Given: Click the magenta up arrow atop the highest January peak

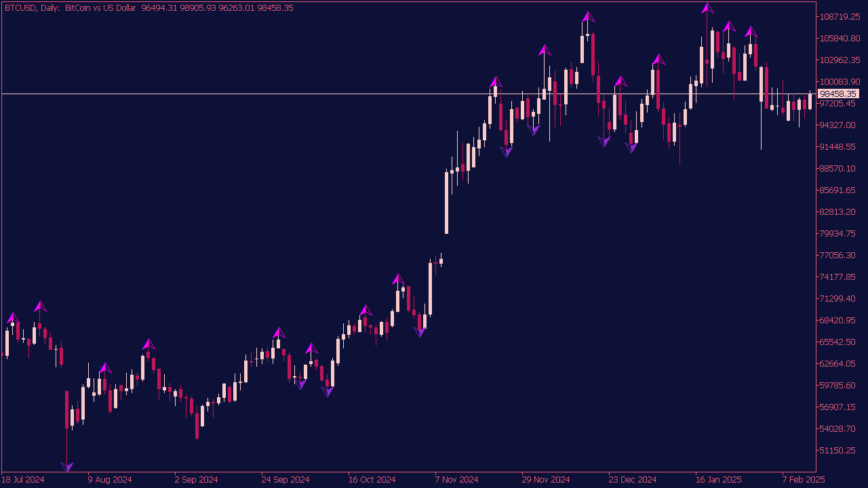Looking at the screenshot, I should point(707,8).
